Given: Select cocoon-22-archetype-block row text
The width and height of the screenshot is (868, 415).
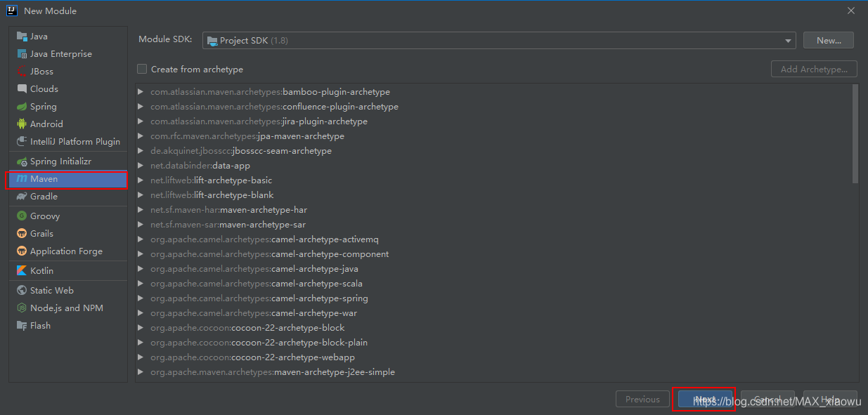Looking at the screenshot, I should coord(247,328).
